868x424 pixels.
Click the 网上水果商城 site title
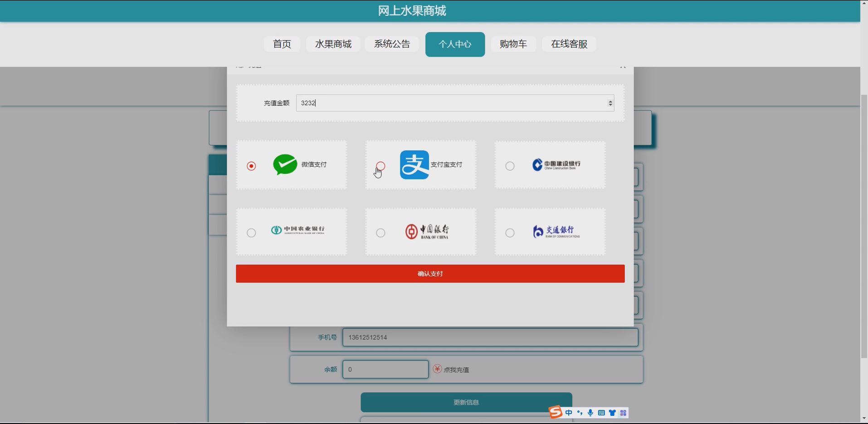(x=412, y=11)
